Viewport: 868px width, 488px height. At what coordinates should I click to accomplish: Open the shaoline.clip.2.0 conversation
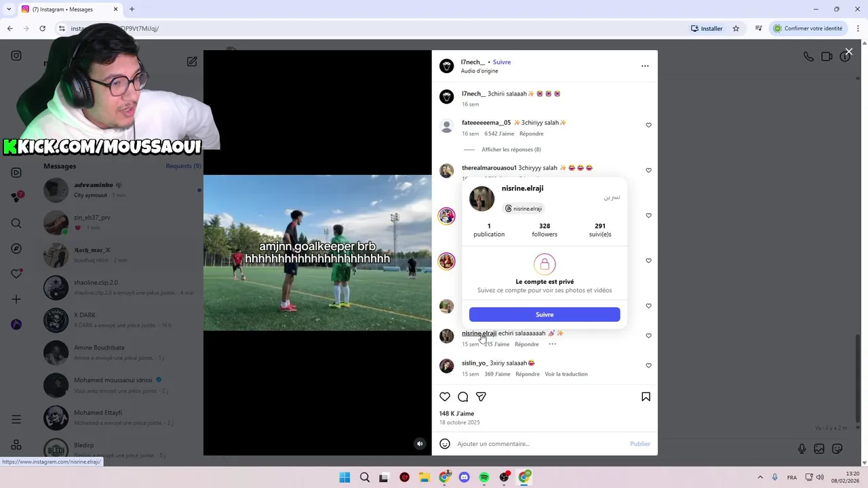[121, 287]
